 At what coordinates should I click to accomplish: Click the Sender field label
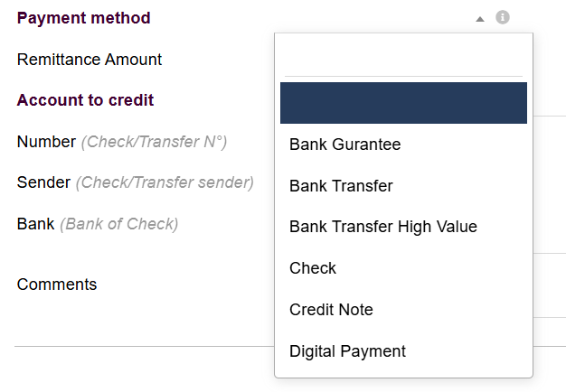[x=43, y=182]
